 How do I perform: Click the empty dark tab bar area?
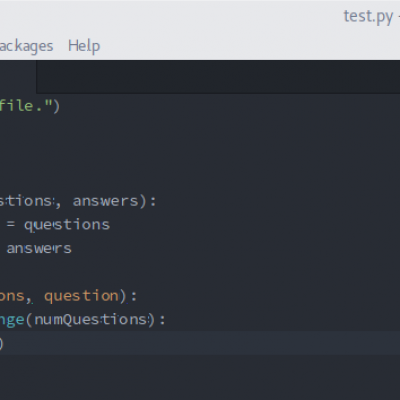pyautogui.click(x=218, y=77)
